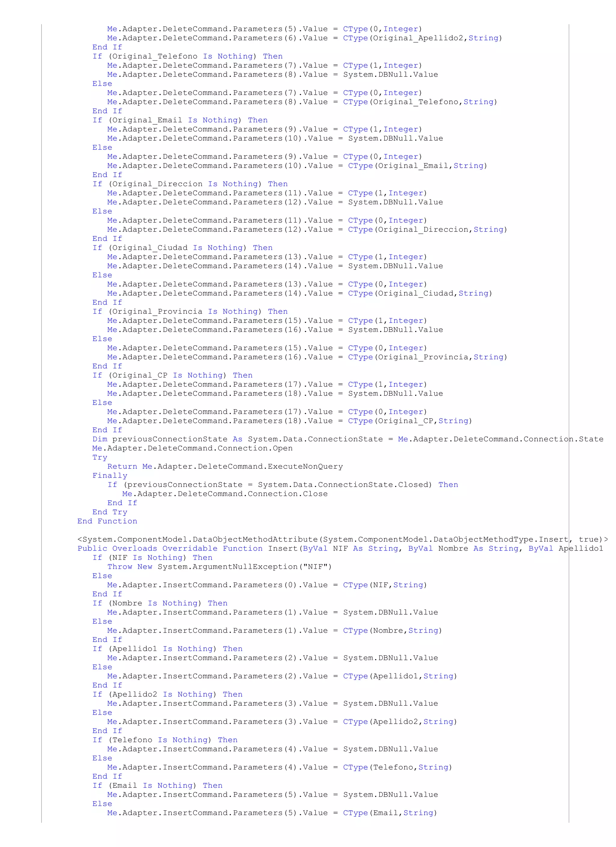Click the line assigning CType(Apellido1,String)
Screen dimensions: 616x847
click(x=282, y=676)
